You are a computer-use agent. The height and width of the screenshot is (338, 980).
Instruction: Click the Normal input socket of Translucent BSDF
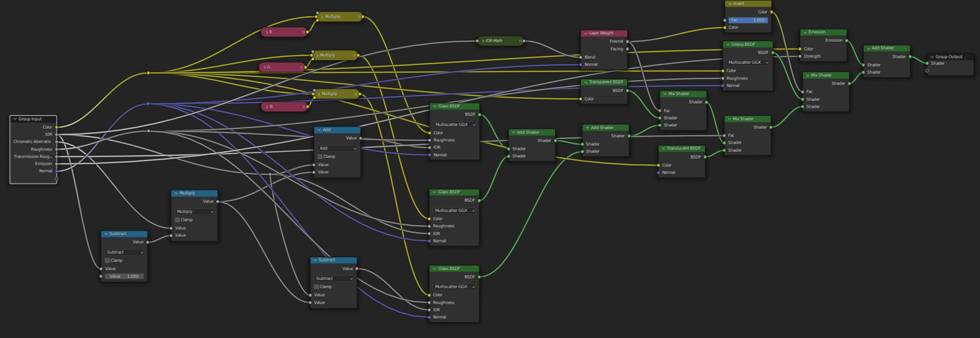pos(658,173)
